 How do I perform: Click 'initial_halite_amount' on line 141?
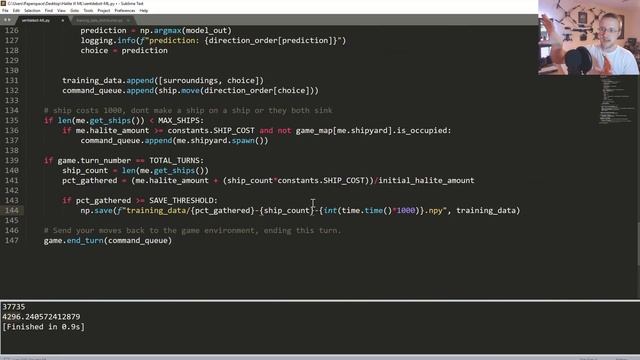pyautogui.click(x=427, y=180)
